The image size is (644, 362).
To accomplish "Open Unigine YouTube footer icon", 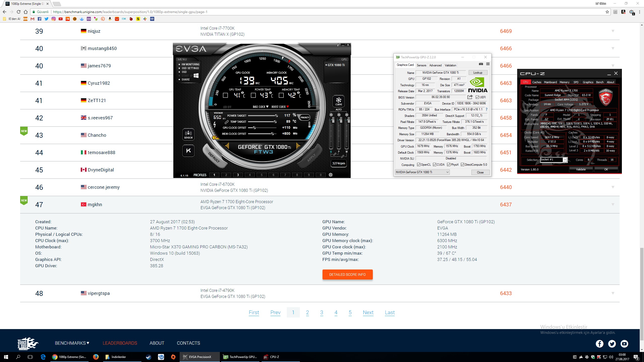I will (624, 344).
